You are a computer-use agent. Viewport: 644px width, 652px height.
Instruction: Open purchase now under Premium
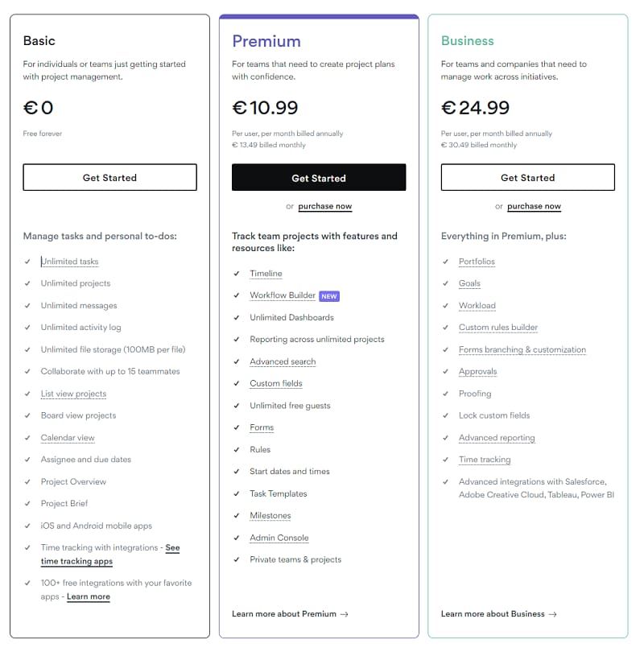[x=324, y=206]
